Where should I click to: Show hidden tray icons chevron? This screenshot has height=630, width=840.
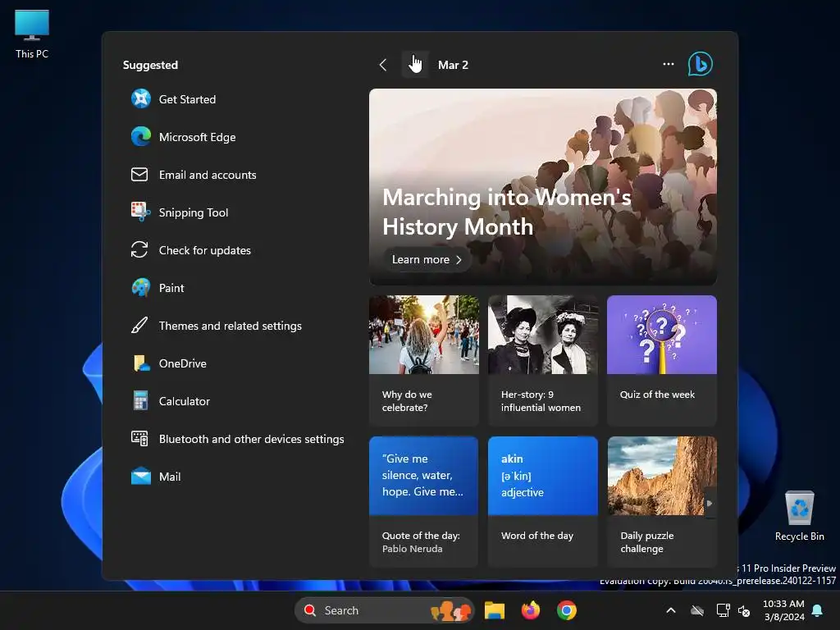point(671,610)
